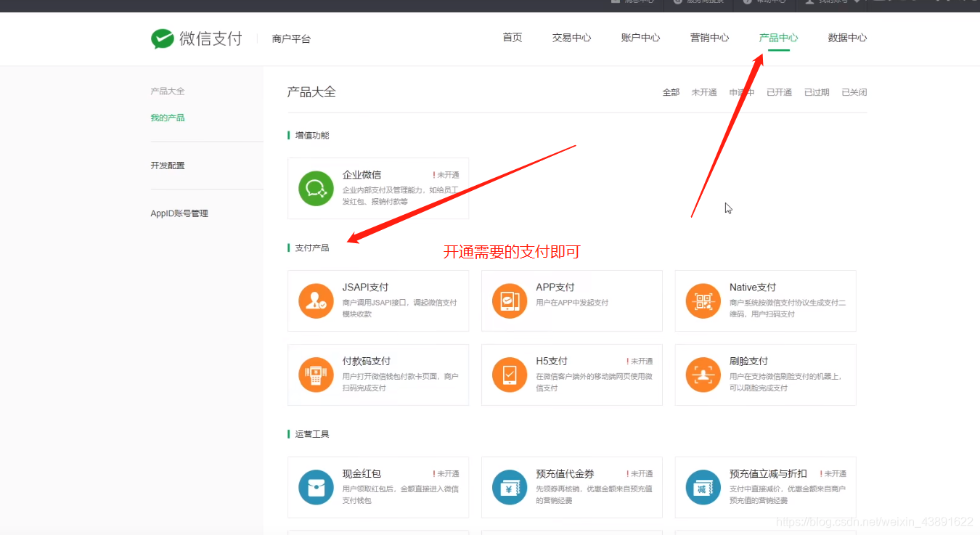980x535 pixels.
Task: Select the 刷脸支付 face scan icon
Action: click(x=703, y=375)
